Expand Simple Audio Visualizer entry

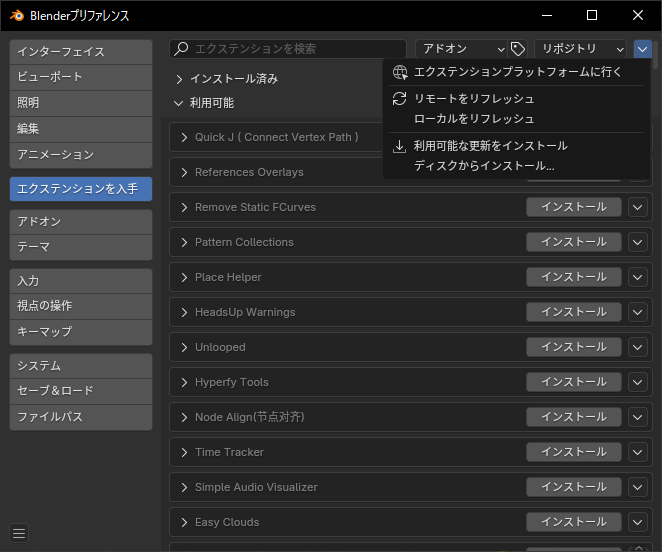coord(184,487)
